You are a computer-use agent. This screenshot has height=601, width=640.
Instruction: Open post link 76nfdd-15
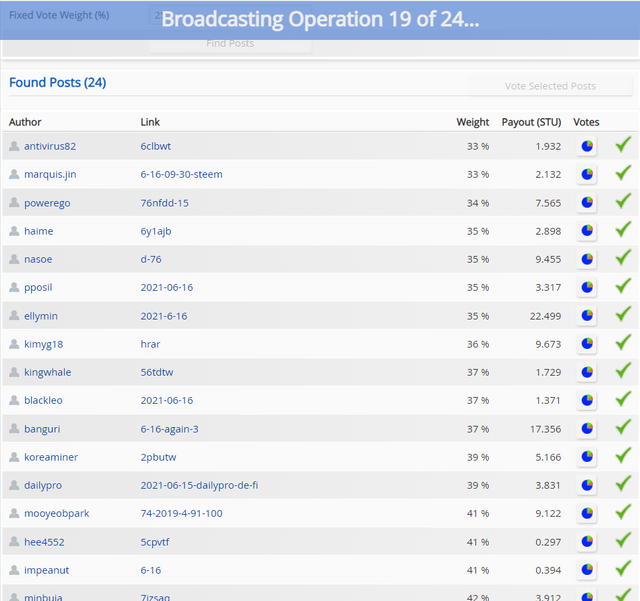pos(164,203)
